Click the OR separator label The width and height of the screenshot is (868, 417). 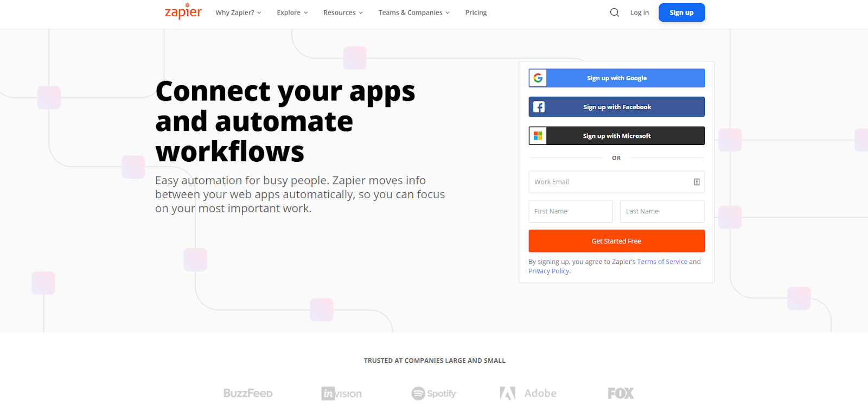point(616,158)
